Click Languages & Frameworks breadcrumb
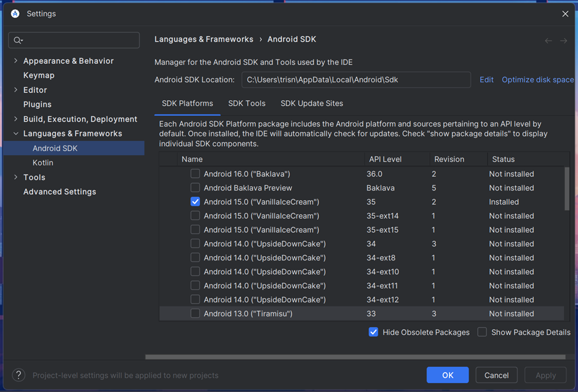578x392 pixels. (x=204, y=39)
